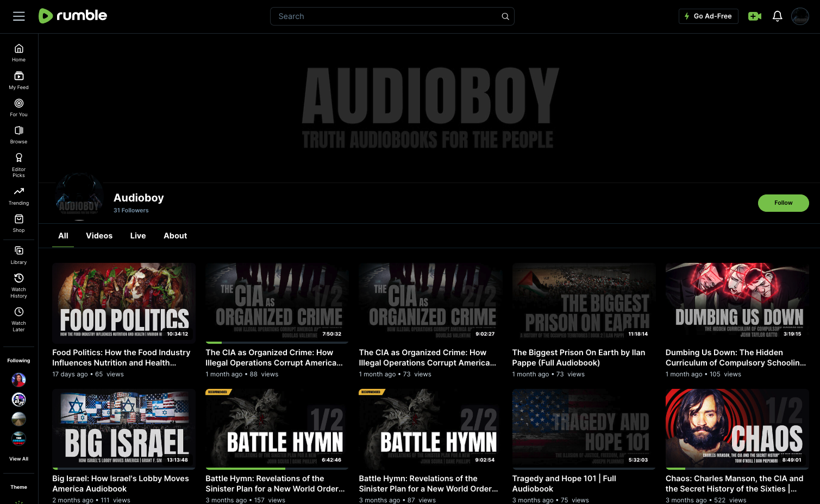The image size is (820, 504).
Task: Click the "3:19:15" duration badge
Action: point(792,334)
